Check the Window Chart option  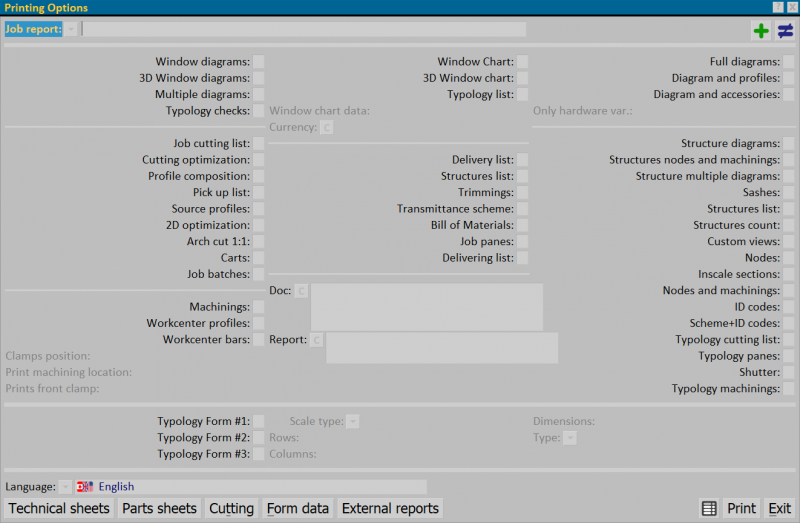(522, 62)
